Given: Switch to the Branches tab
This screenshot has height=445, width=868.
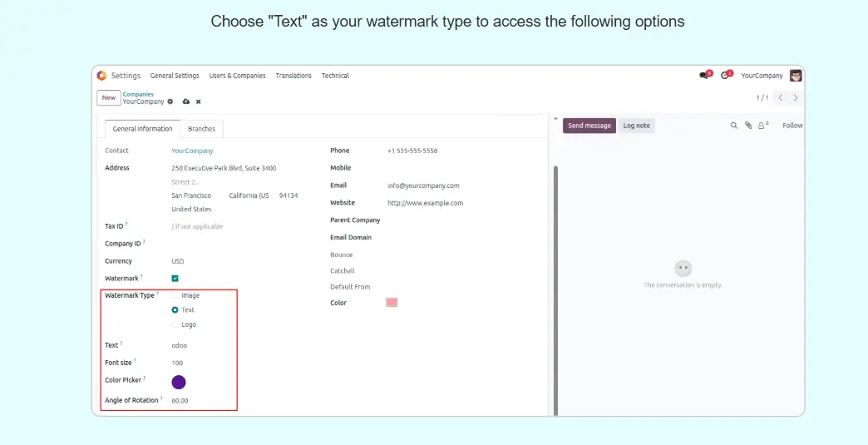Looking at the screenshot, I should pyautogui.click(x=201, y=129).
